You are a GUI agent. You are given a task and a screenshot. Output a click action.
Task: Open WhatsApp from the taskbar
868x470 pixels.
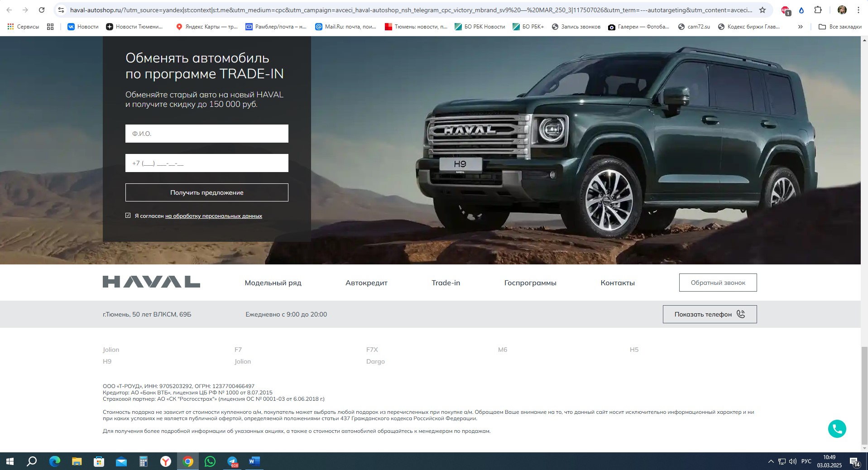coord(210,461)
